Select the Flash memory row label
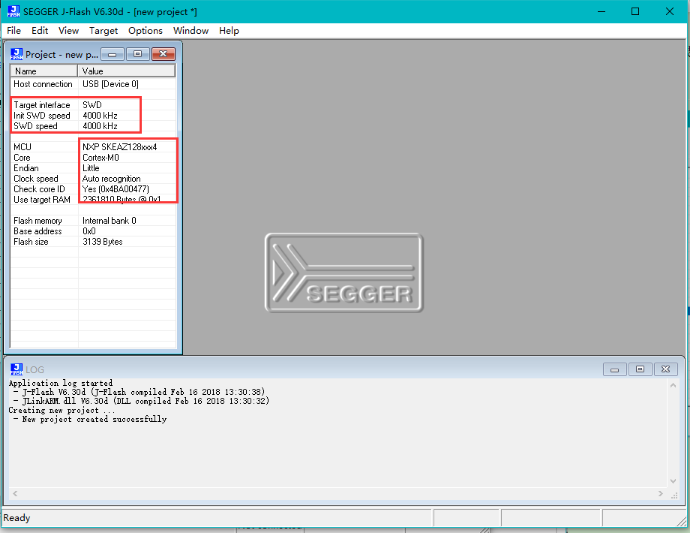The width and height of the screenshot is (691, 533). 38,220
